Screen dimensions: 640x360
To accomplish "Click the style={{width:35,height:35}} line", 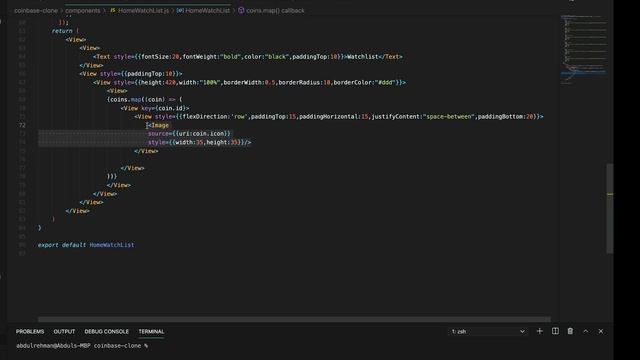I will 200,142.
